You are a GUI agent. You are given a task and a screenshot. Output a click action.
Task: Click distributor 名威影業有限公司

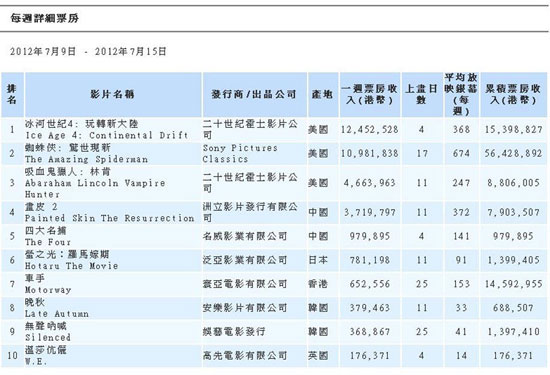pyautogui.click(x=245, y=236)
